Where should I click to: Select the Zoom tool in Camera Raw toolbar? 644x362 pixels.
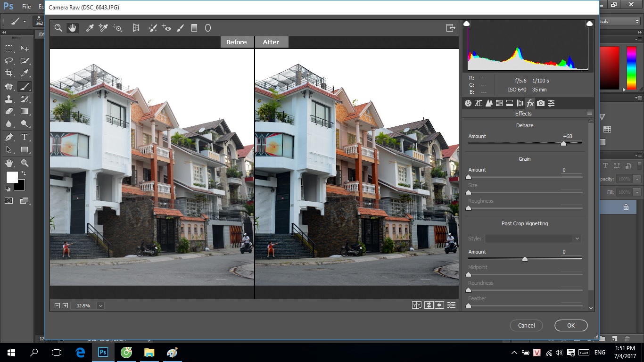(x=58, y=28)
